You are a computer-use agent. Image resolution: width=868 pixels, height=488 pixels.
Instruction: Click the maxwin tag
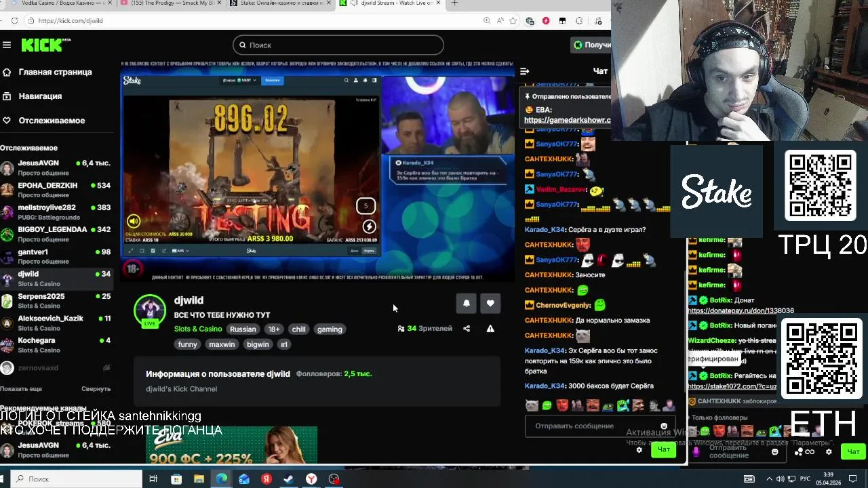(222, 344)
